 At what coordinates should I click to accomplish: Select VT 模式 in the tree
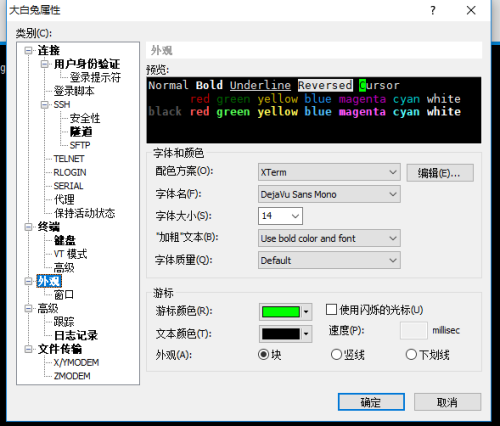point(70,254)
